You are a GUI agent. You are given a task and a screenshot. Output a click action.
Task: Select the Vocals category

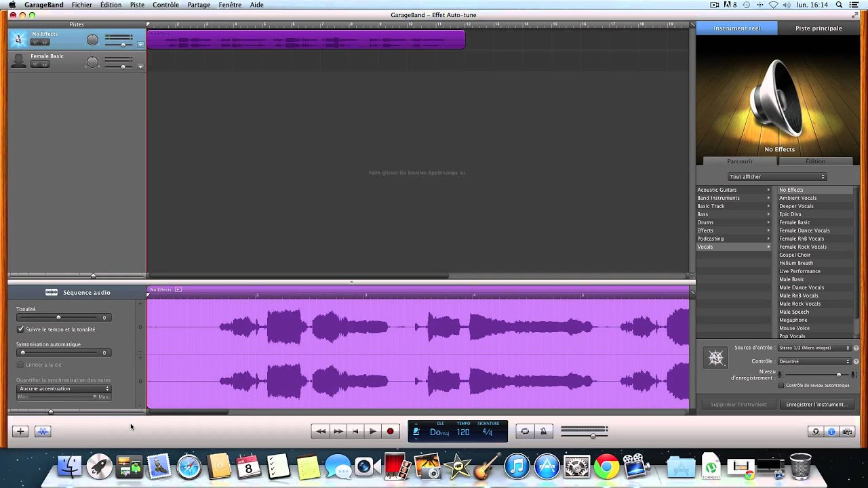point(734,247)
